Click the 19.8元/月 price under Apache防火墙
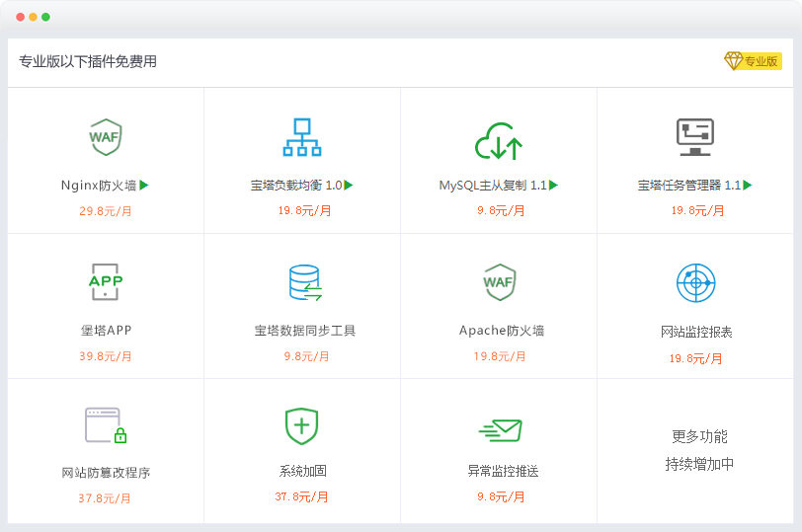Viewport: 802px width, 532px height. pos(500,356)
